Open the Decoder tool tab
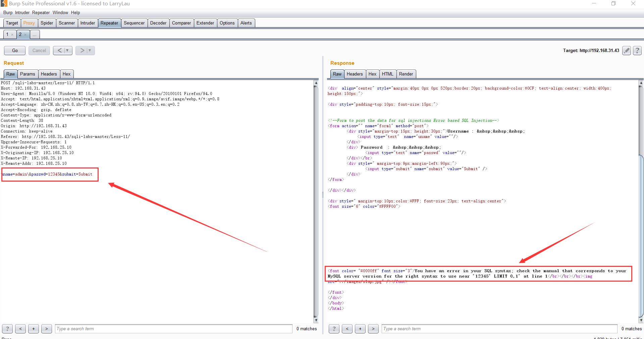The height and width of the screenshot is (339, 644). (x=158, y=23)
